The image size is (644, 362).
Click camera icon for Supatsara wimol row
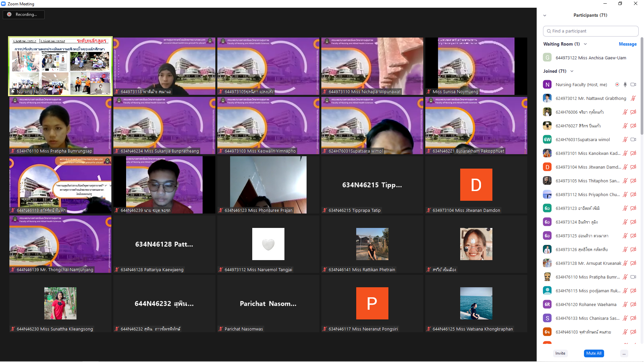[633, 140]
